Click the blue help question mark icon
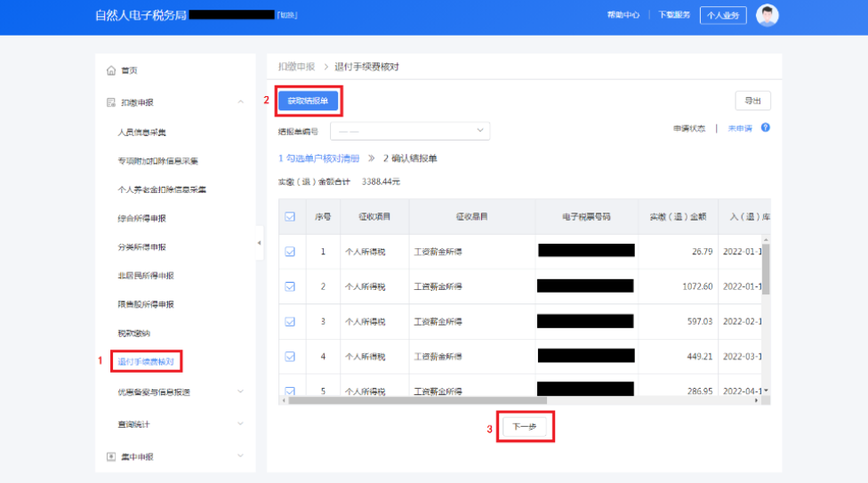868x483 pixels. point(765,128)
